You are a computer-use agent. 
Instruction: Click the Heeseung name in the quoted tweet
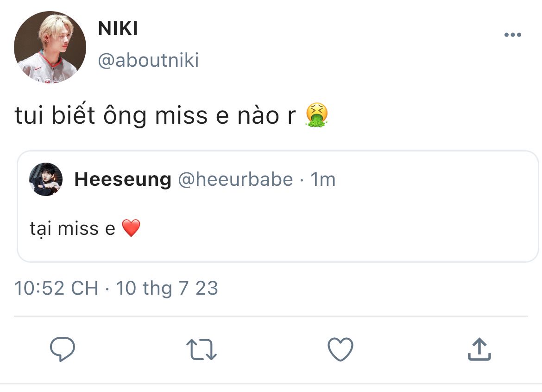coord(123,180)
